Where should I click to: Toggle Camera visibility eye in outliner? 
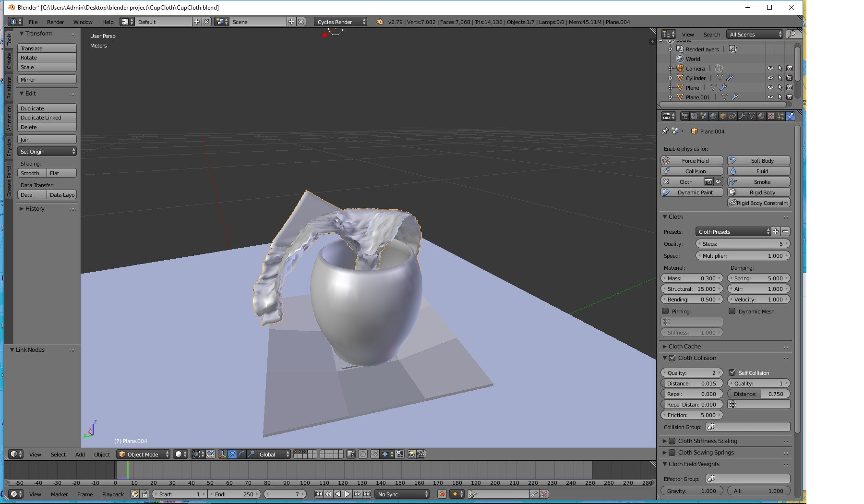pyautogui.click(x=770, y=68)
